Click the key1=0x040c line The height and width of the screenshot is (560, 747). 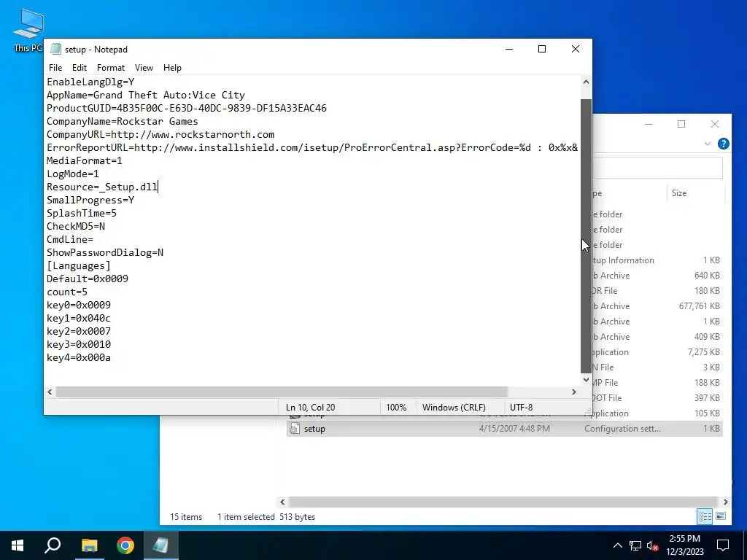click(79, 318)
